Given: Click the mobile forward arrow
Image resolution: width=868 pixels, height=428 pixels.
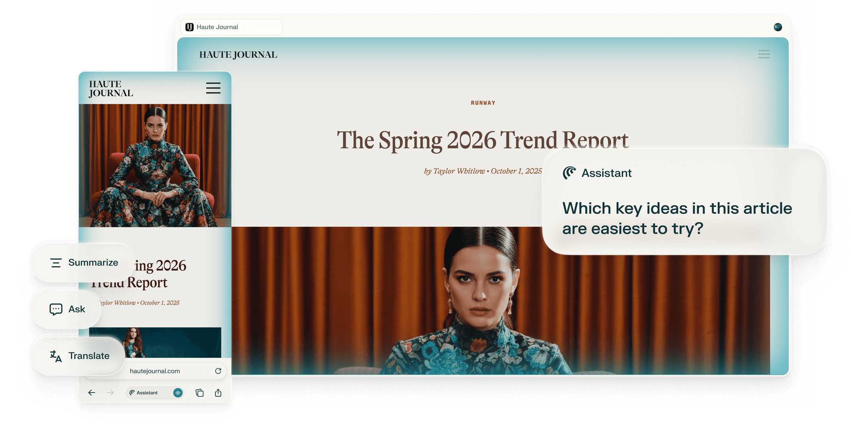Looking at the screenshot, I should 110,392.
